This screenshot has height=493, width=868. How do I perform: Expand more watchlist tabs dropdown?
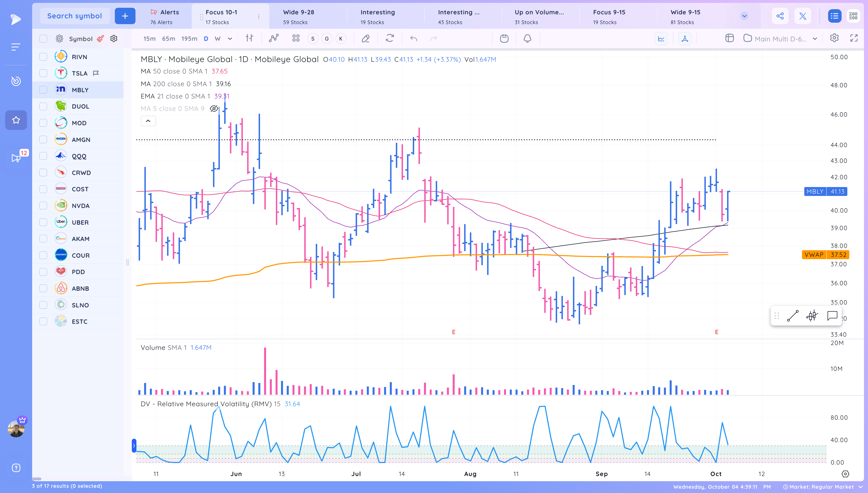pos(744,16)
